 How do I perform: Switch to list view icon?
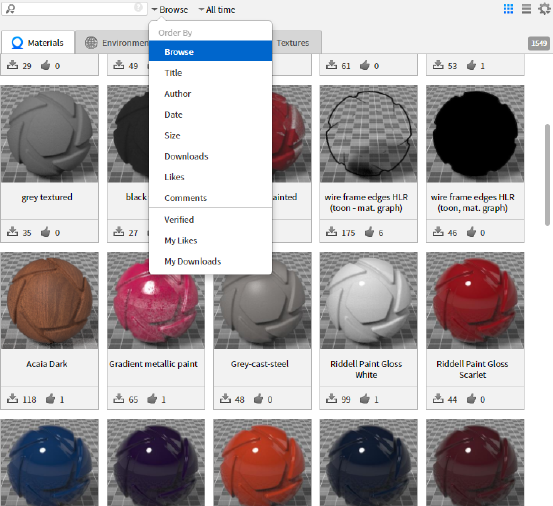click(x=526, y=9)
